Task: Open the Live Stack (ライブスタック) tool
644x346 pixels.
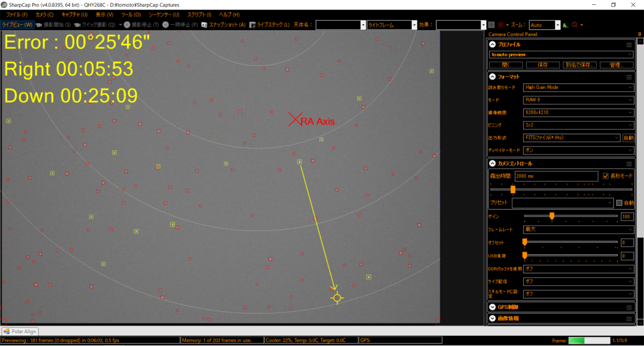Action: 270,25
